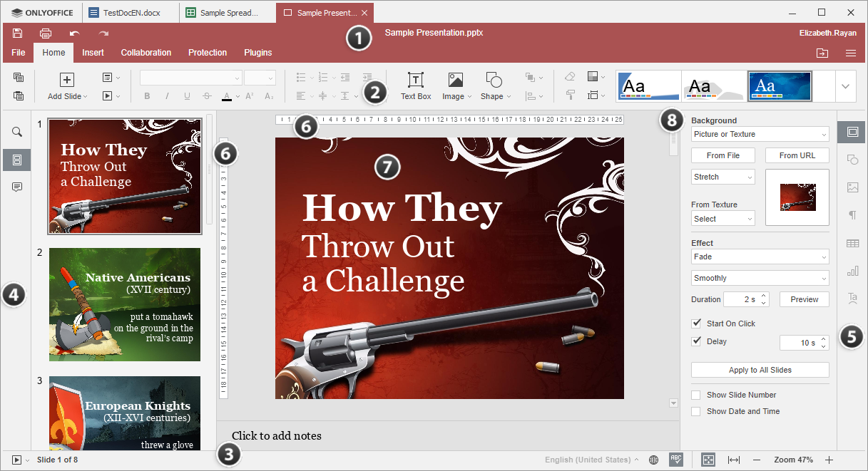Screen dimensions: 868x471
Task: Enable Show Slide Number
Action: pyautogui.click(x=696, y=395)
